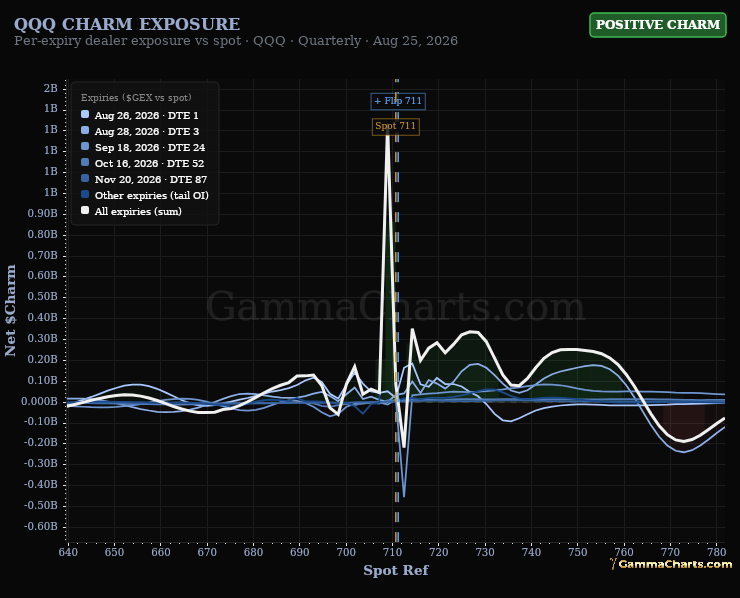Click the 2B y-axis tick label
740x598 pixels.
pyautogui.click(x=50, y=88)
